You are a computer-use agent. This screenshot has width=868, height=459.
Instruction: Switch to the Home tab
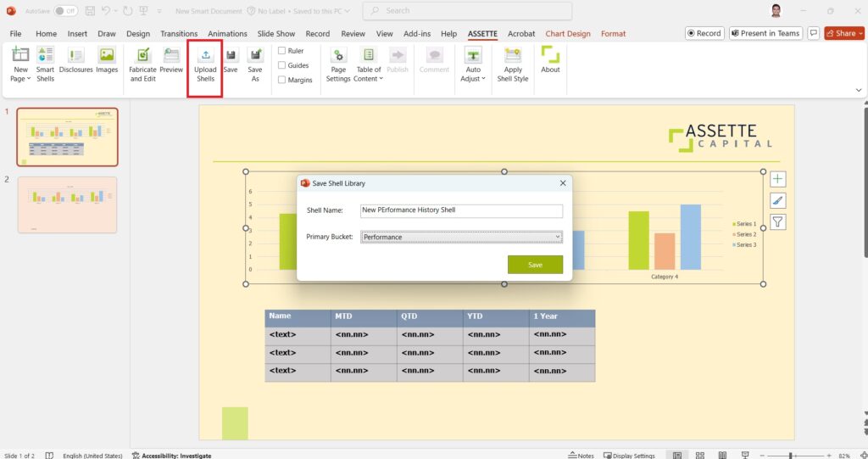[x=46, y=33]
